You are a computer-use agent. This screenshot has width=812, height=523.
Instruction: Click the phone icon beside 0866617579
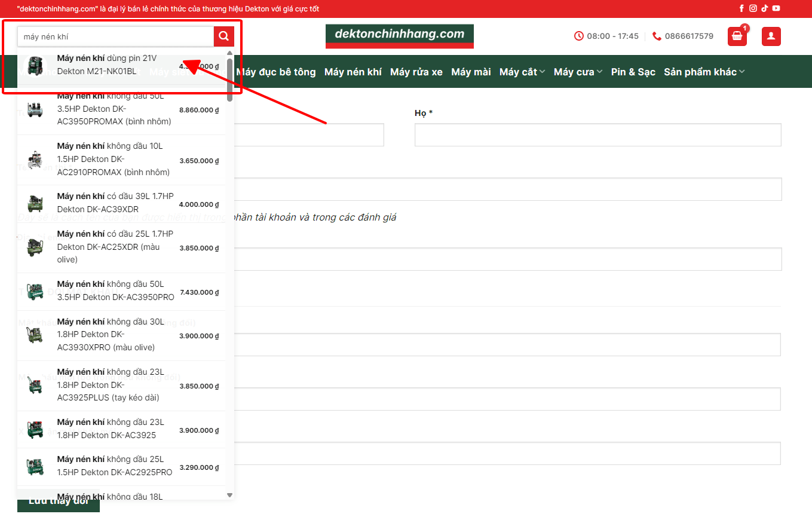pyautogui.click(x=657, y=36)
